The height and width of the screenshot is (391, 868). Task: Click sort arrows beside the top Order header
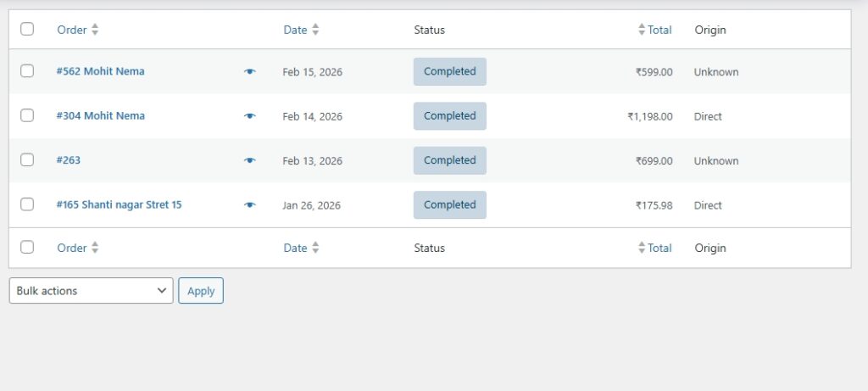click(x=95, y=30)
